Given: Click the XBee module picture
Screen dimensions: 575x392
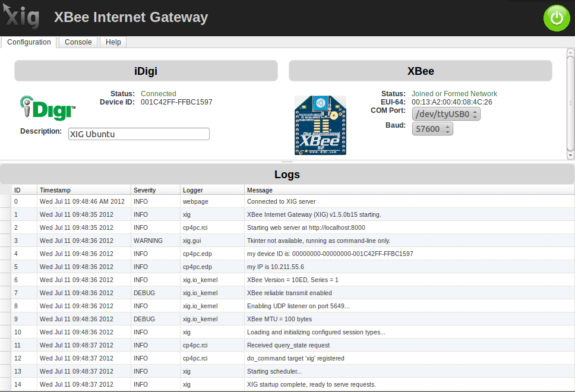Looking at the screenshot, I should point(320,125).
